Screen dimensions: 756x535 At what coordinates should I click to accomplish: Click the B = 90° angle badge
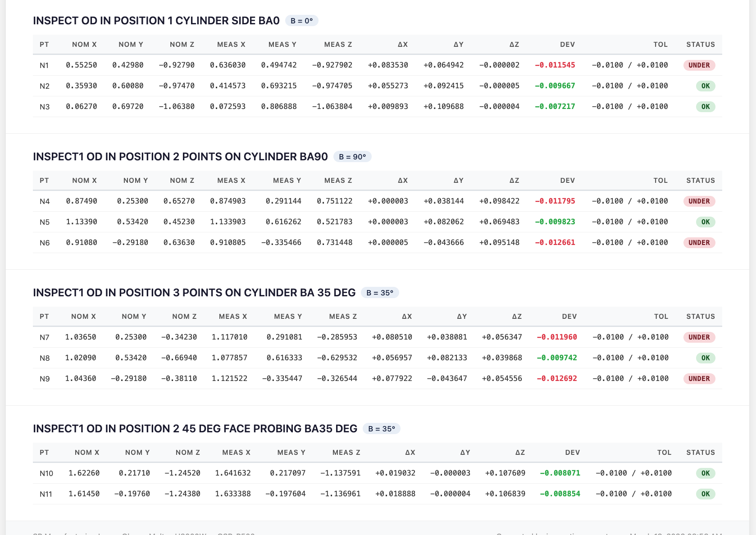pyautogui.click(x=352, y=157)
